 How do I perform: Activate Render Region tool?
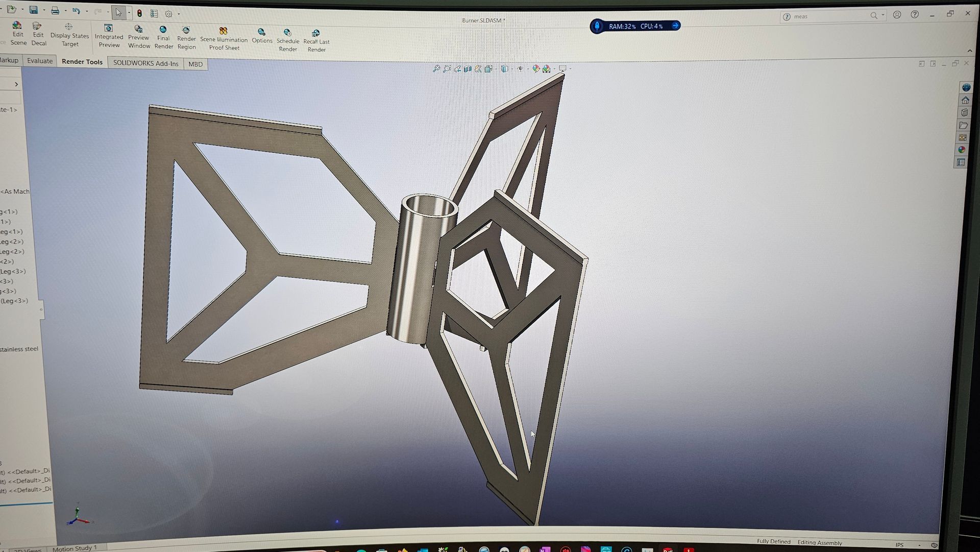[x=186, y=38]
